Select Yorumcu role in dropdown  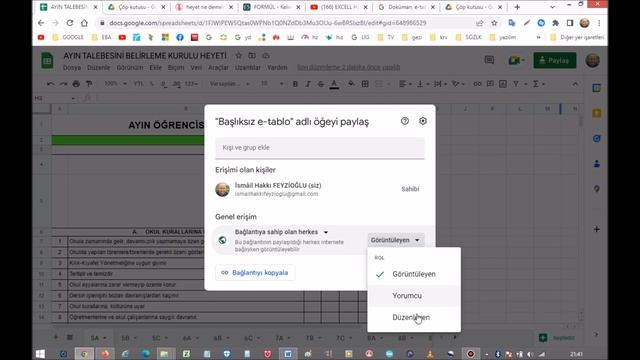click(414, 296)
